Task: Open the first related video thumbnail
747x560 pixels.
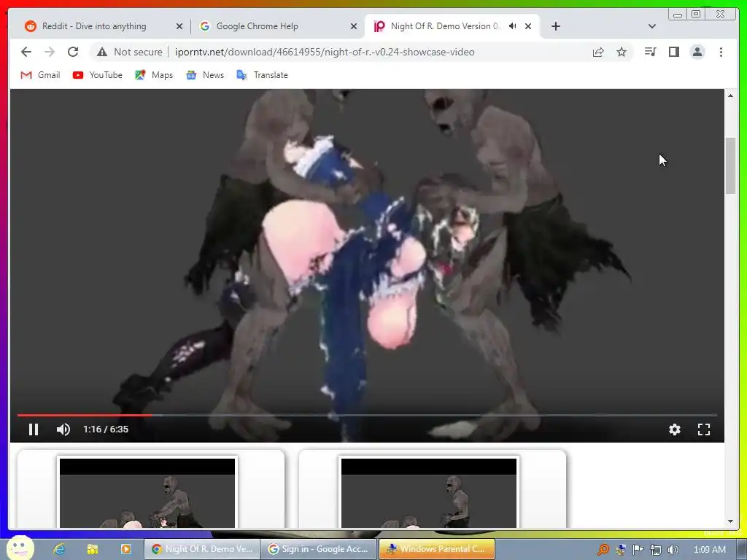Action: 147,492
